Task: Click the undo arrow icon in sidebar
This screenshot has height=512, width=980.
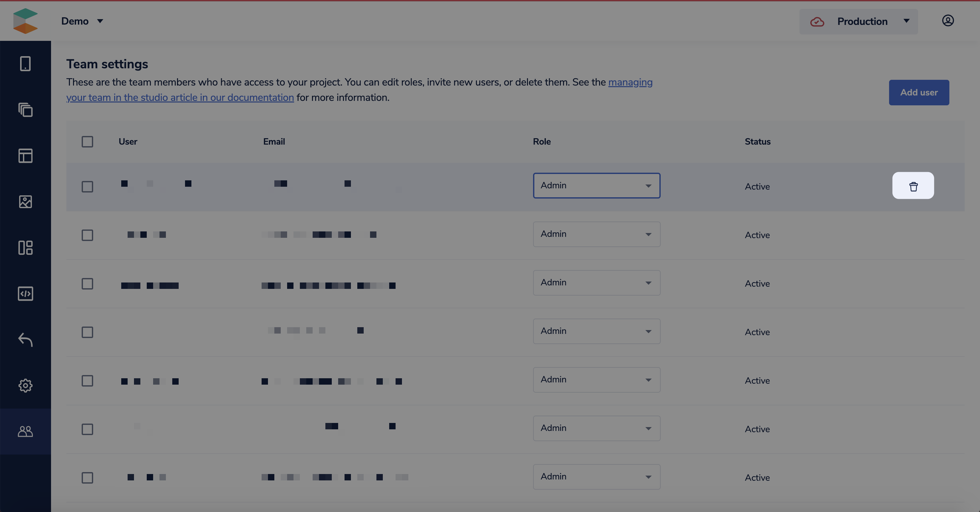Action: point(25,340)
